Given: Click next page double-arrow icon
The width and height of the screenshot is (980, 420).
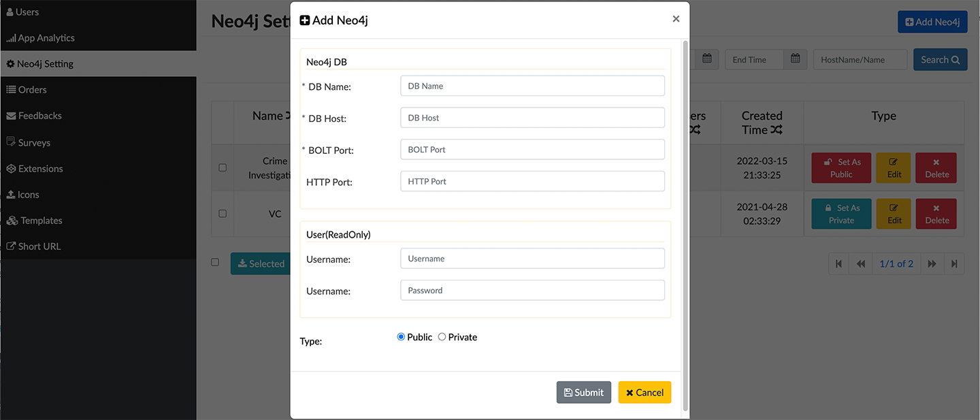Looking at the screenshot, I should 932,263.
